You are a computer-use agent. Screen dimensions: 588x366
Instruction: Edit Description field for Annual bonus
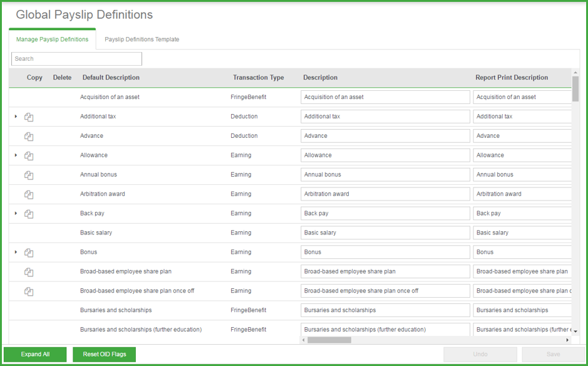coord(385,175)
